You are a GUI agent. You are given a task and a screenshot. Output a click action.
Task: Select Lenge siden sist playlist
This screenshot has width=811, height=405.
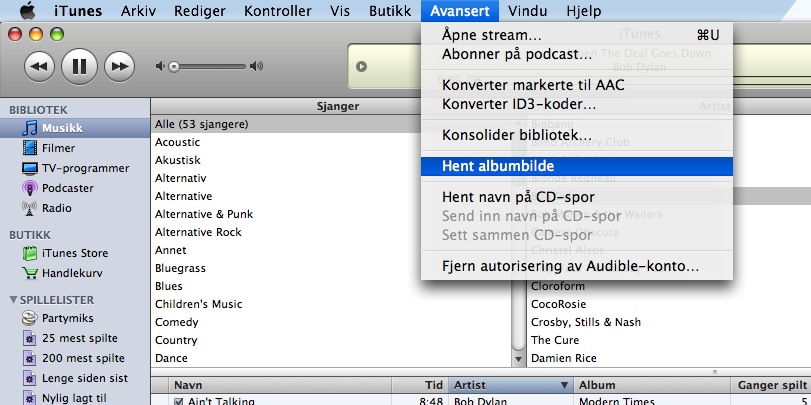coord(75,378)
